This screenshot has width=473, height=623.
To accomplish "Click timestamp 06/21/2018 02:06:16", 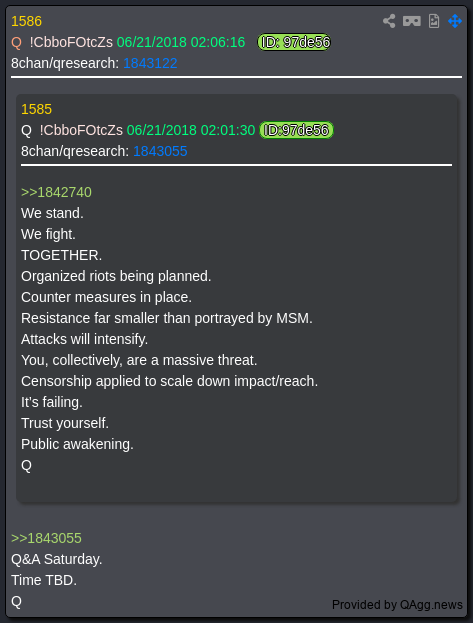I will coord(181,42).
